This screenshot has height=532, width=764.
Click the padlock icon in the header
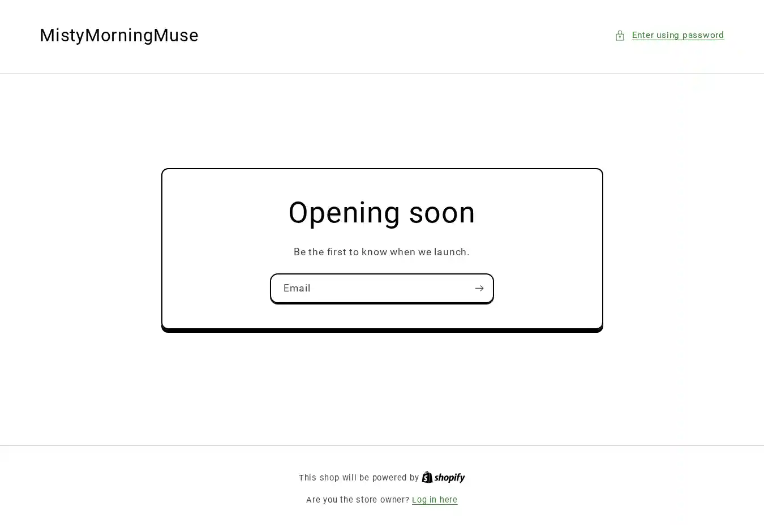coord(620,36)
